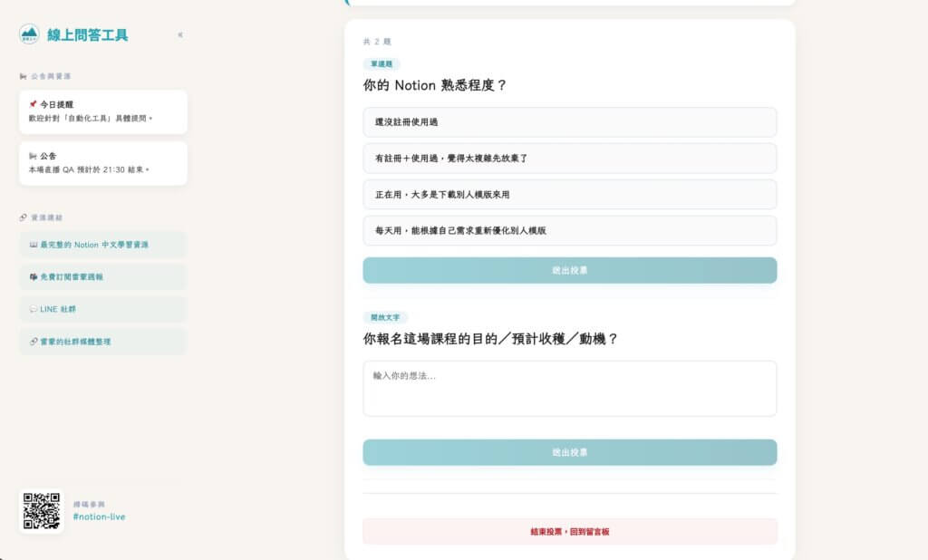Collapse the sidebar with the chevron

pyautogui.click(x=179, y=34)
